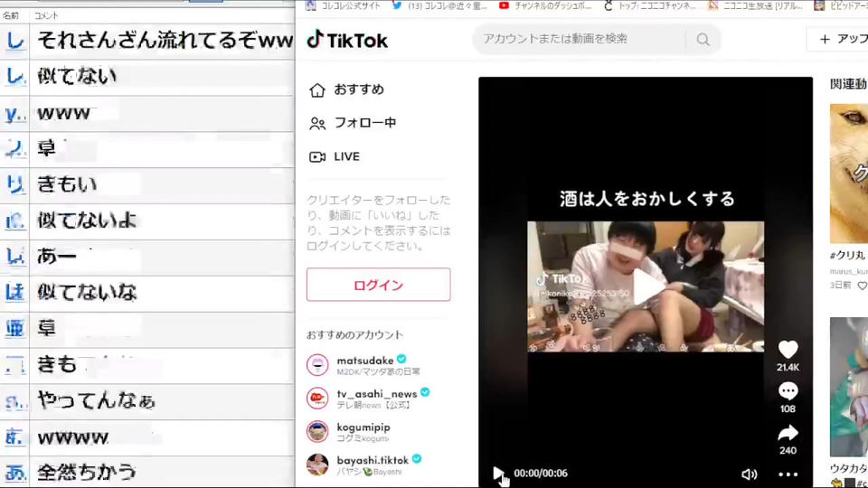
Task: Click the 00:00/00:06 video time display
Action: pyautogui.click(x=541, y=473)
